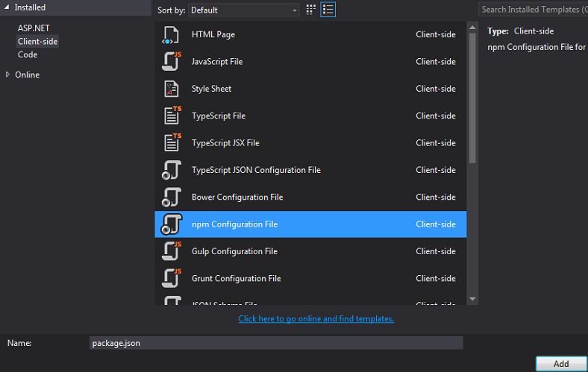Image resolution: width=588 pixels, height=372 pixels.
Task: Select the JavaScript File template icon
Action: pyautogui.click(x=172, y=62)
